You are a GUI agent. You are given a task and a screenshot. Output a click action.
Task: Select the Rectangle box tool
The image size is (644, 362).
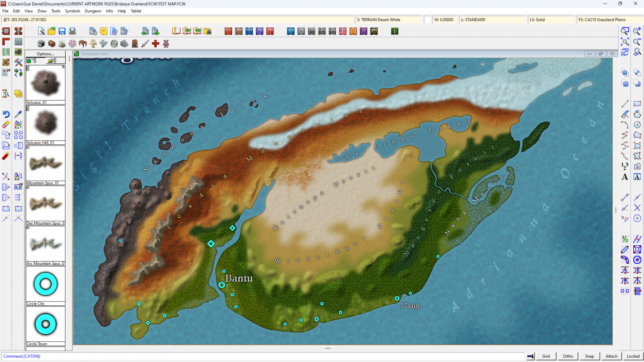click(637, 104)
